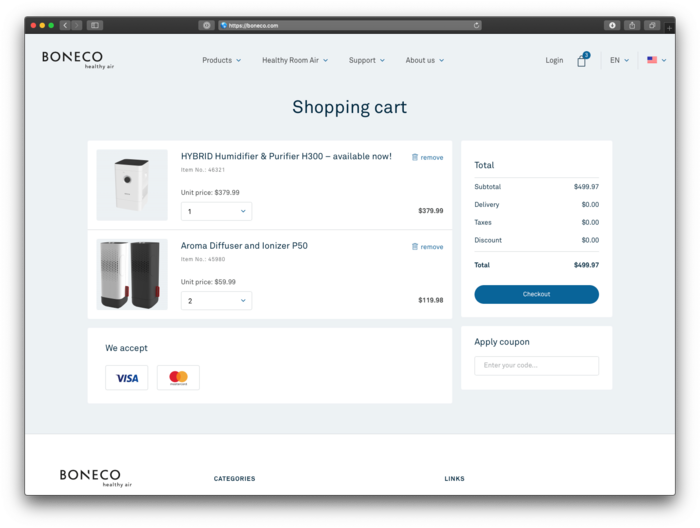The width and height of the screenshot is (700, 528).
Task: Show the Safari sidebar
Action: pos(95,25)
